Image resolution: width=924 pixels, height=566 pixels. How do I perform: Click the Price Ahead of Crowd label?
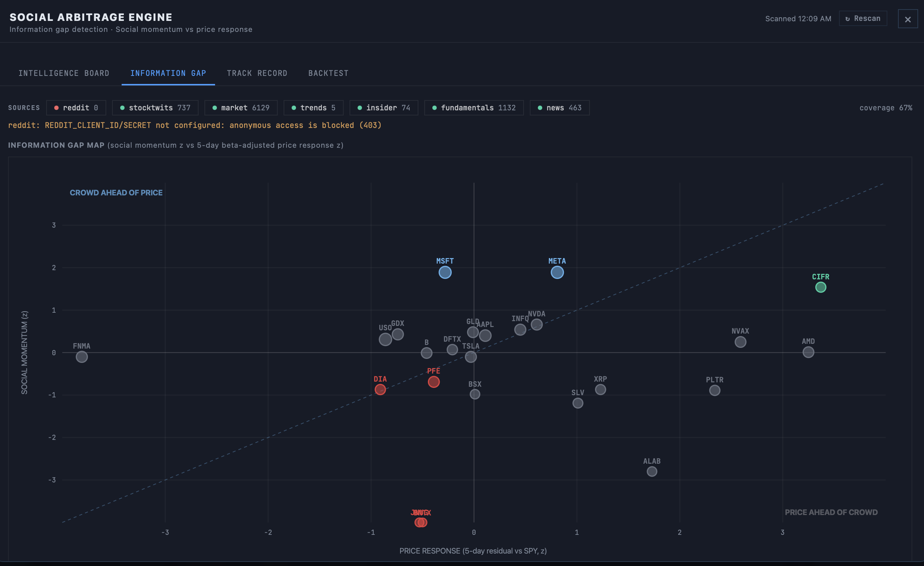(831, 512)
